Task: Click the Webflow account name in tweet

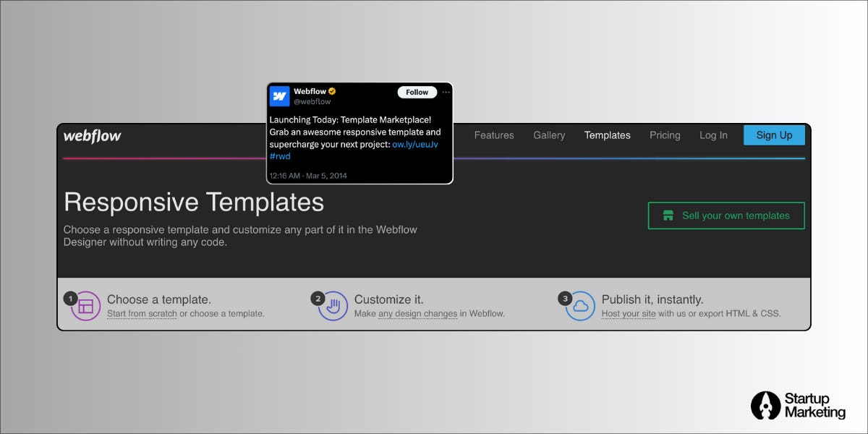Action: point(310,91)
